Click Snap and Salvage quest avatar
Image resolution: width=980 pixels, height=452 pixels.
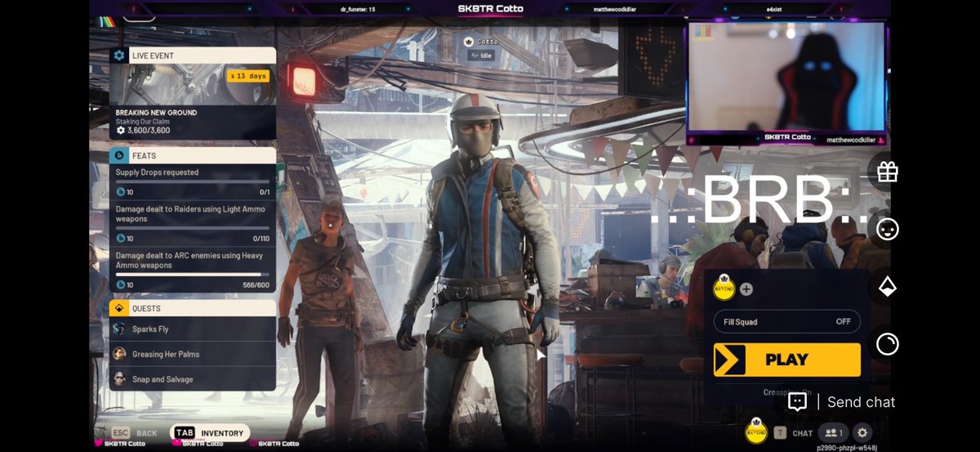pyautogui.click(x=120, y=378)
